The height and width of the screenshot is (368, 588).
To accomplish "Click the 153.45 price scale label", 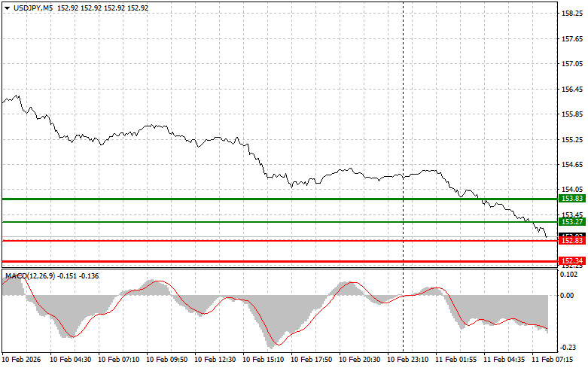I will point(572,214).
